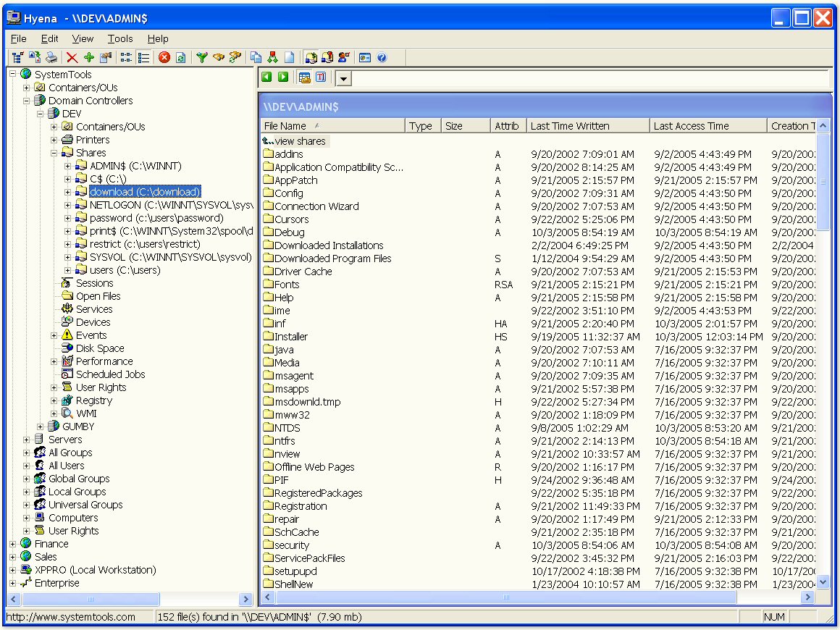Image resolution: width=840 pixels, height=630 pixels.
Task: Click the properties icon beside green plus
Action: tap(106, 57)
